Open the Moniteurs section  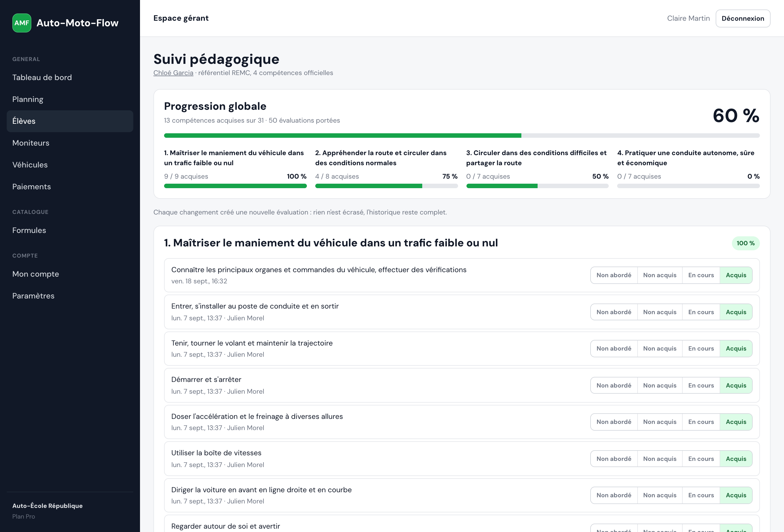(x=70, y=143)
